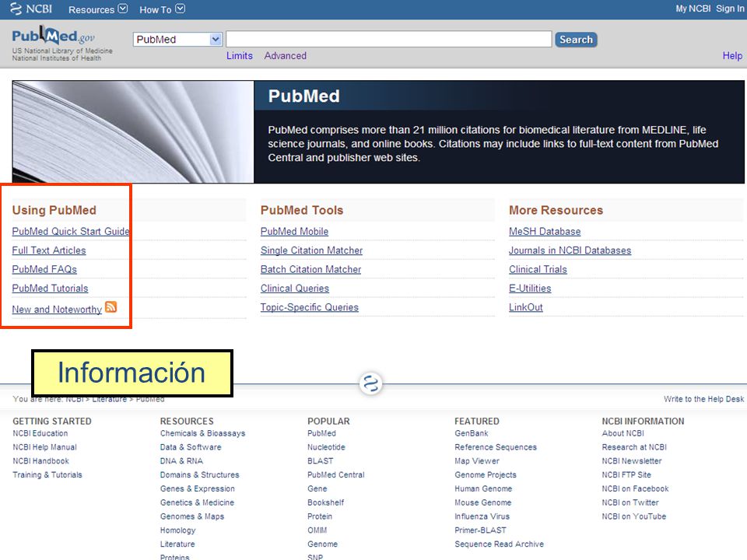Image resolution: width=747 pixels, height=560 pixels.
Task: Open the NCBI on YouTube link
Action: 634,516
